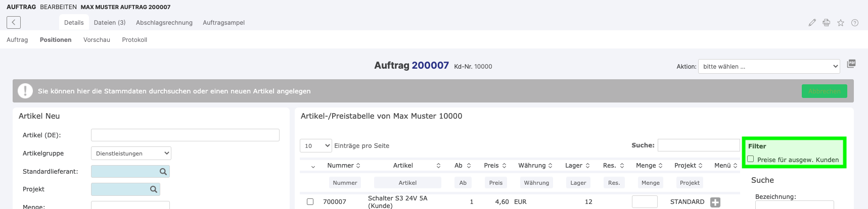Click the Projekt search magnifier icon
The image size is (868, 209).
click(154, 189)
